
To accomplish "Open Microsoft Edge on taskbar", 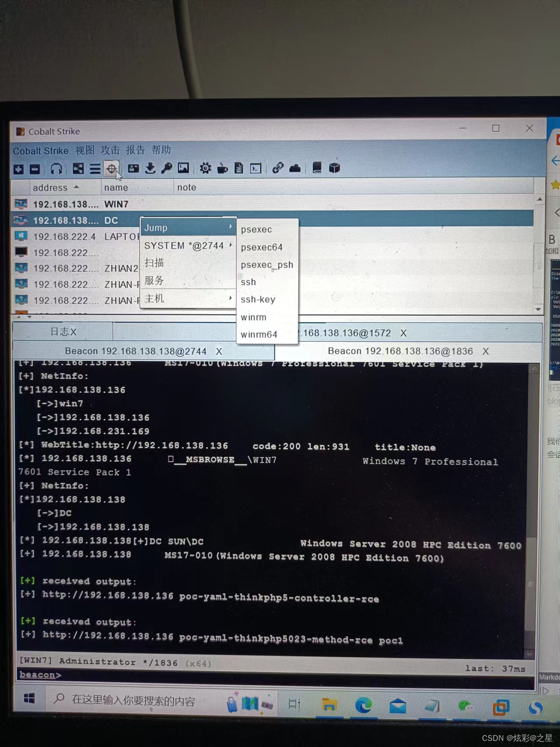I will click(x=363, y=705).
